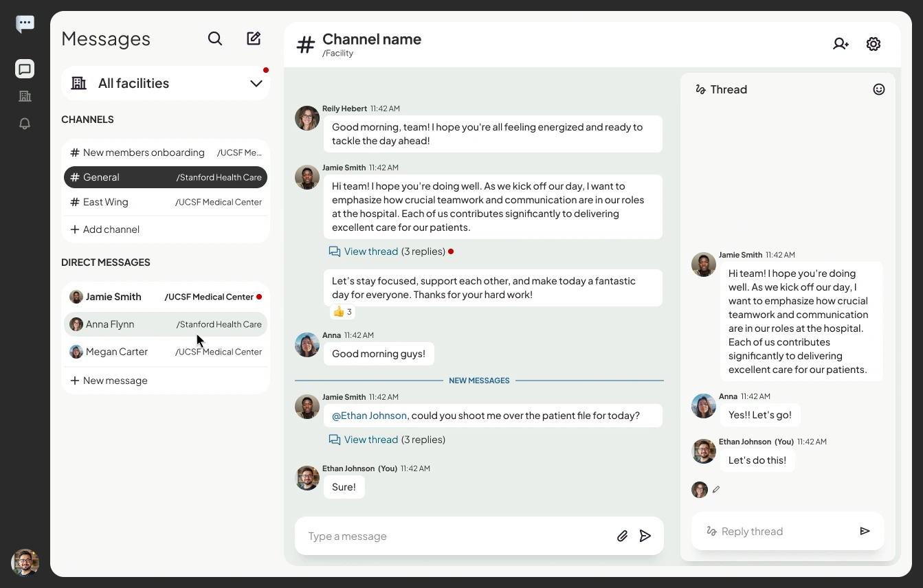Click the emoji smiley icon in Thread panel

[x=879, y=89]
